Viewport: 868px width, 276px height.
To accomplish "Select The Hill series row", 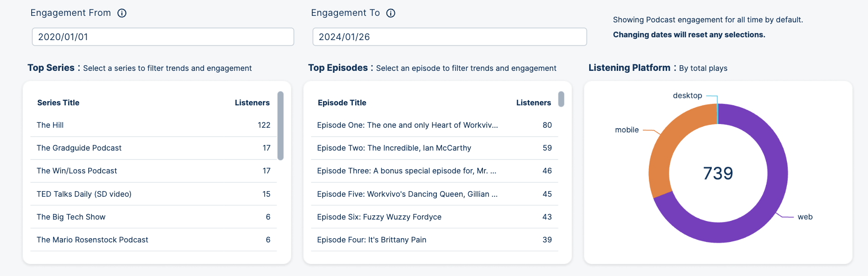I will coord(153,125).
